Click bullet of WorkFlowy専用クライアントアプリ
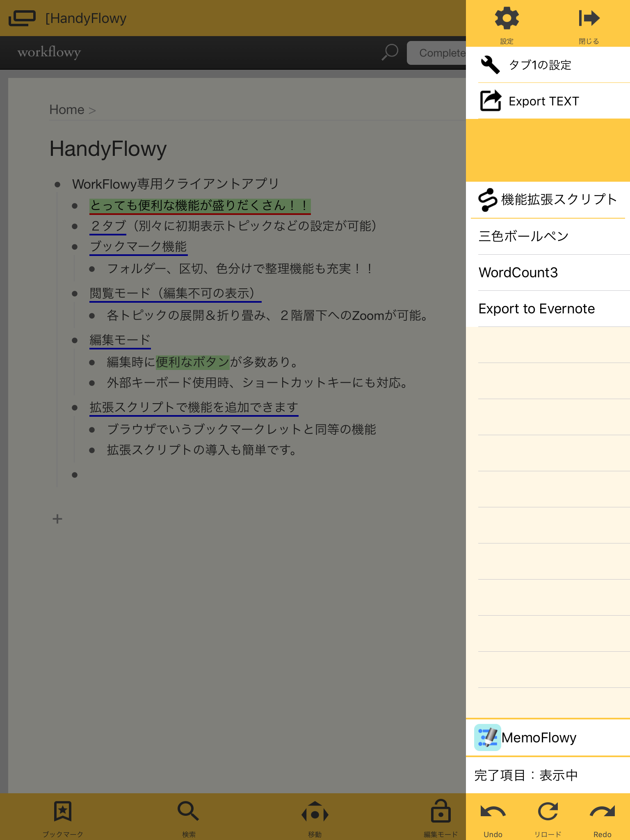This screenshot has width=630, height=840. pyautogui.click(x=57, y=185)
